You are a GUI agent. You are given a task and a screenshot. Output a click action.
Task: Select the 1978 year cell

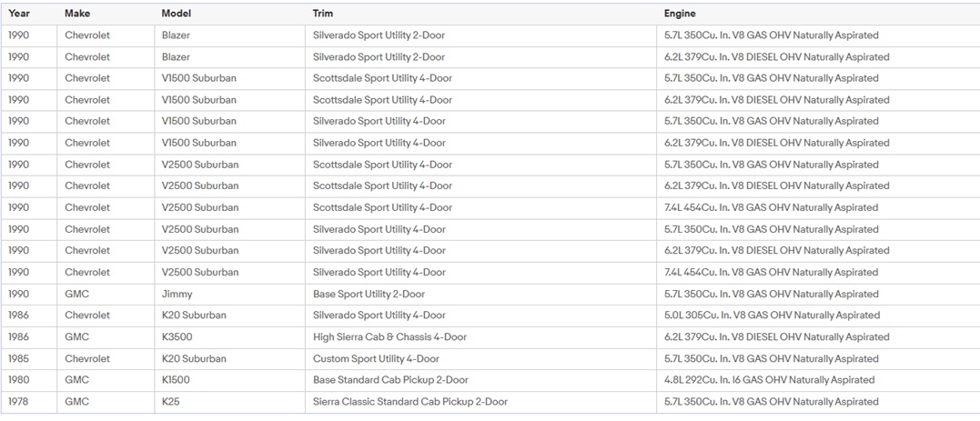[19, 402]
